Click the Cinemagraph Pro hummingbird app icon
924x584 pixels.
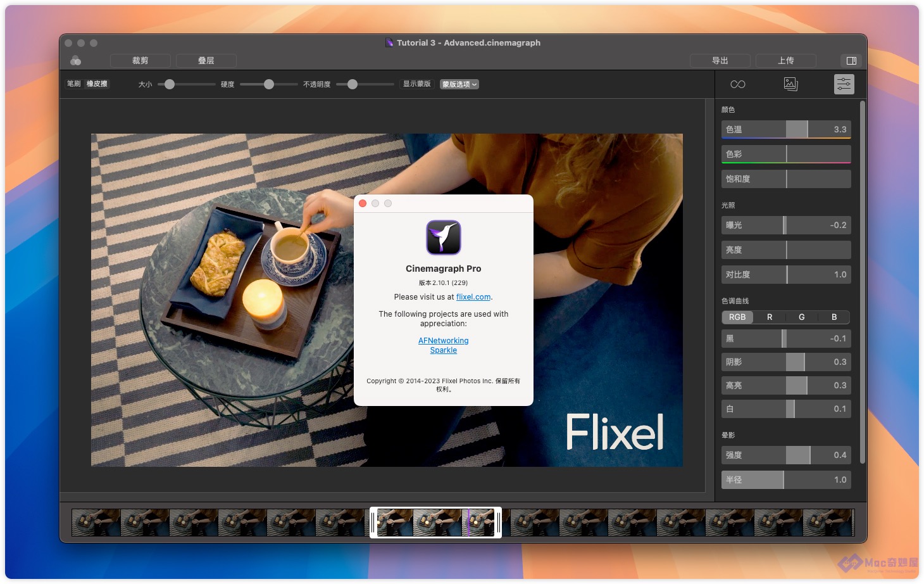click(444, 238)
